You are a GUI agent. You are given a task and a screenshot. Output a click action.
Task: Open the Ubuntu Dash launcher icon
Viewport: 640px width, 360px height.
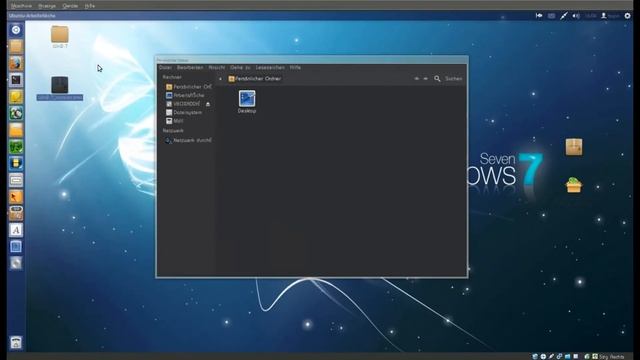(x=16, y=30)
